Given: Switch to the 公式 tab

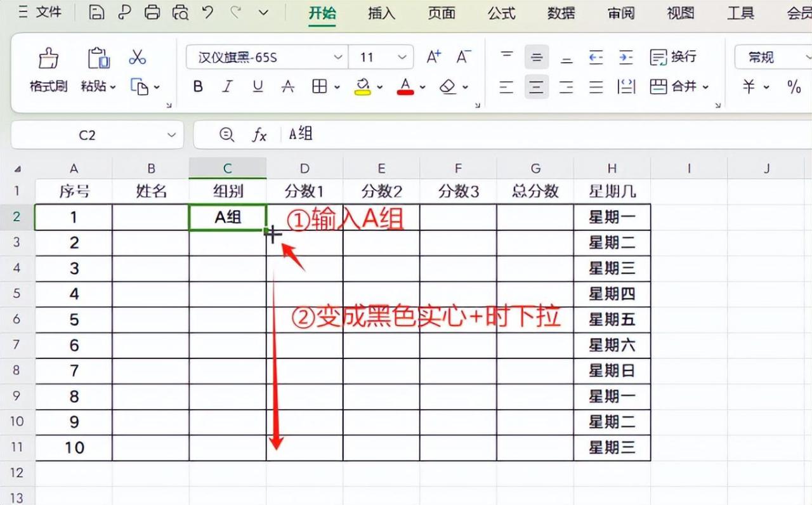Looking at the screenshot, I should click(501, 13).
